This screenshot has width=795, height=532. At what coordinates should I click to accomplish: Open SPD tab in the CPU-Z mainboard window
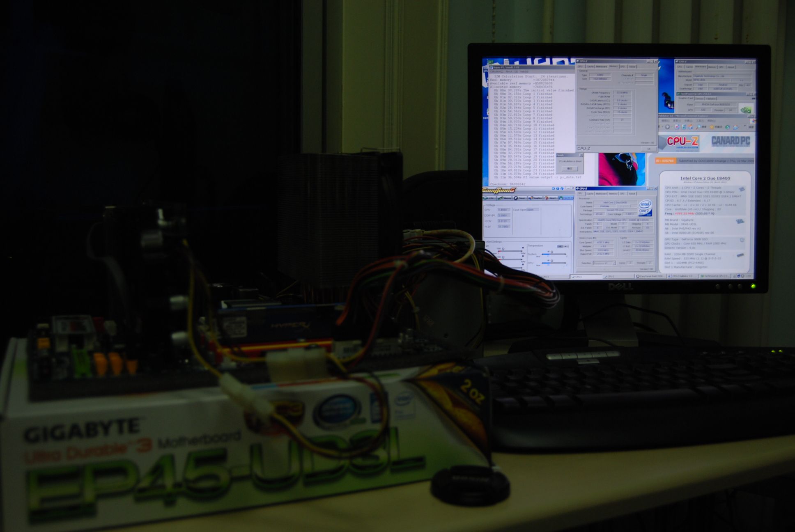tap(722, 67)
